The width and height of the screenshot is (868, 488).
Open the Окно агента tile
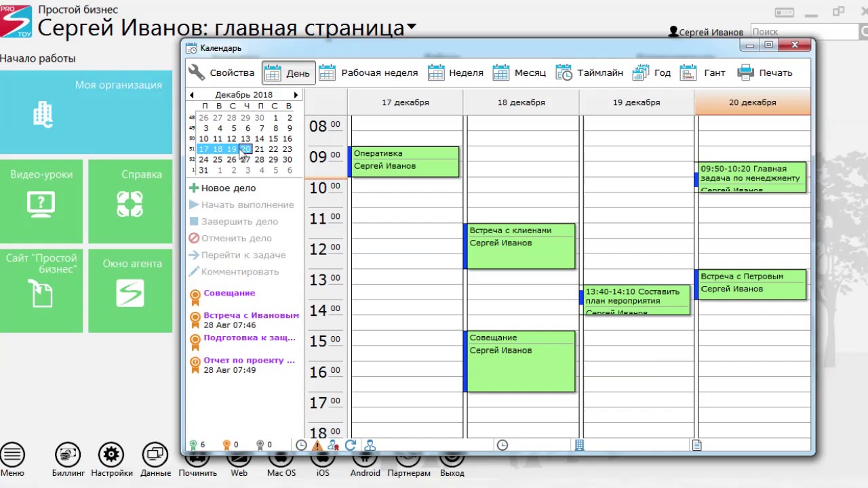130,291
